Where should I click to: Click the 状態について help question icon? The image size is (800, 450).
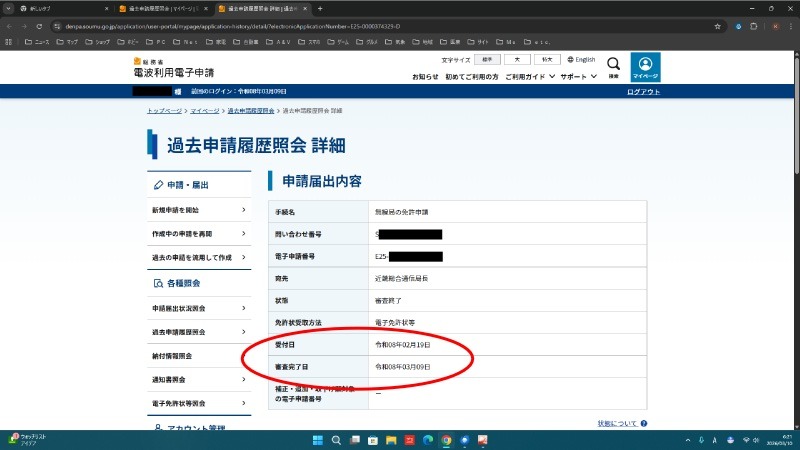tap(644, 424)
